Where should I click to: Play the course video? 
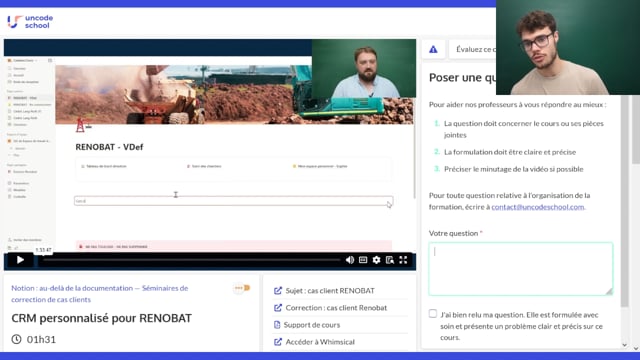click(20, 260)
